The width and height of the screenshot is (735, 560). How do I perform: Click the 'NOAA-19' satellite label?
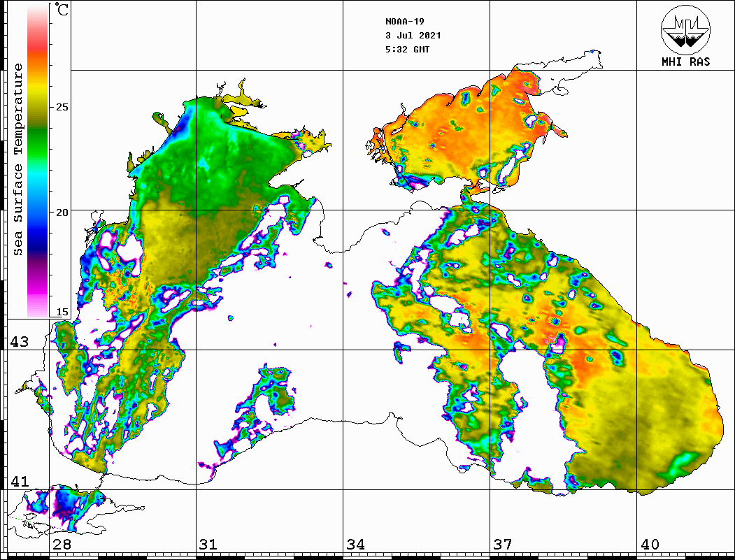[405, 22]
